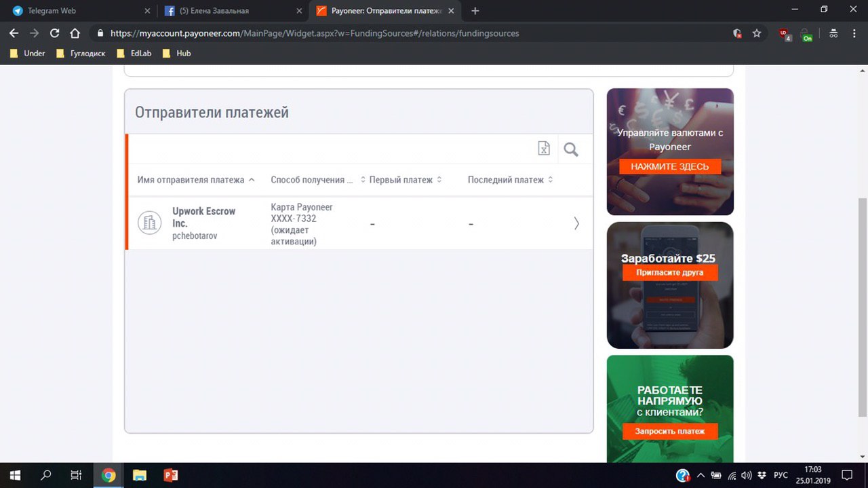The image size is (868, 488).
Task: Open the Chrome three-dot menu
Action: click(854, 33)
